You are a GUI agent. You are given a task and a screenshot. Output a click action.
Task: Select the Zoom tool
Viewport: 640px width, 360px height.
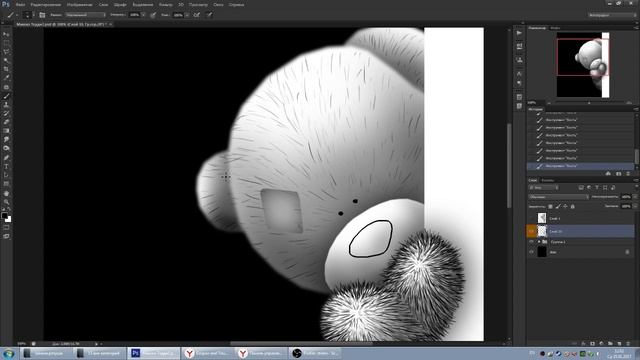coord(6,202)
